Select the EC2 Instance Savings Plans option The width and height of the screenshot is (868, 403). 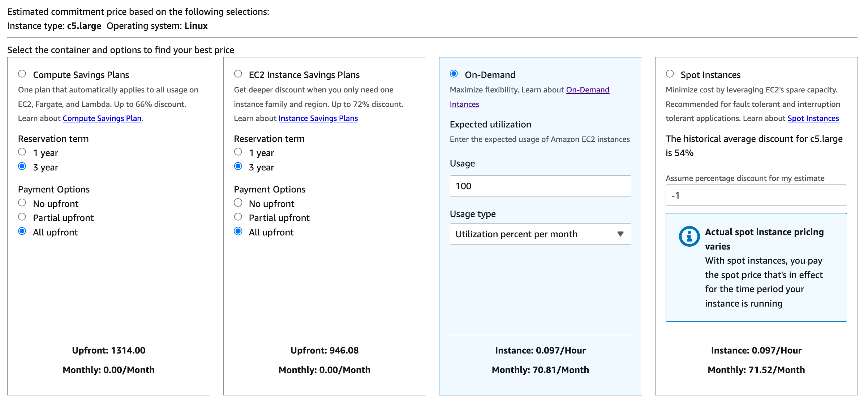(238, 74)
